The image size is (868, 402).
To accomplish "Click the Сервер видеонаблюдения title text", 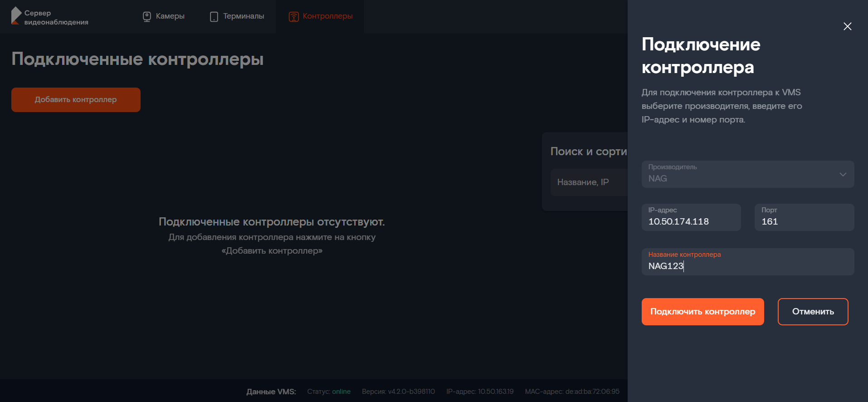I will tap(56, 17).
